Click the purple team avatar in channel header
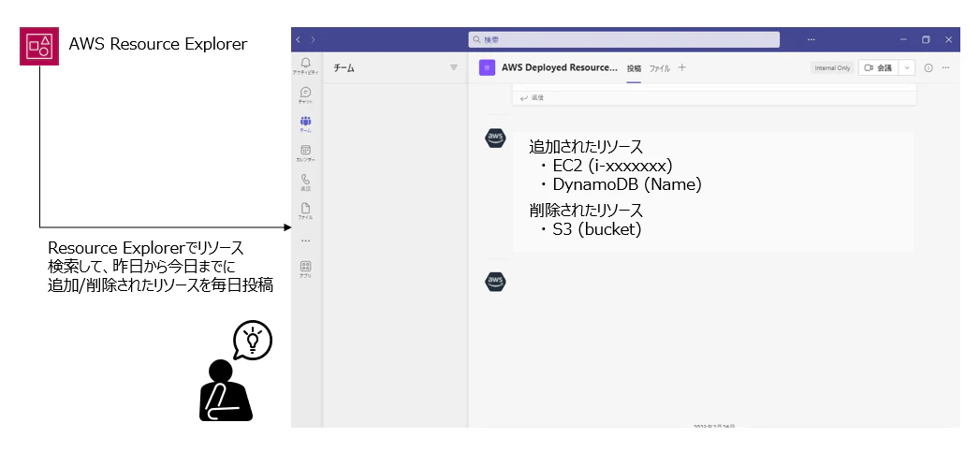The image size is (980, 452). click(488, 67)
